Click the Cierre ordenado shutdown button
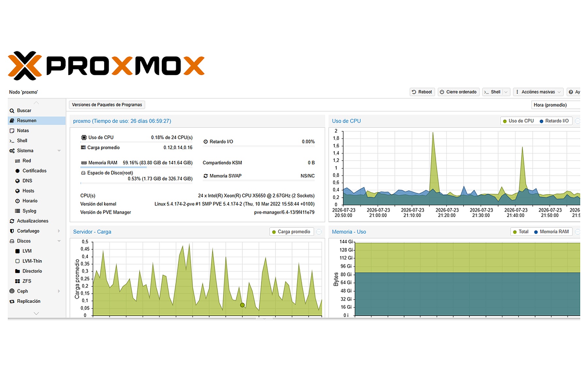This screenshot has width=588, height=368. pyautogui.click(x=458, y=92)
